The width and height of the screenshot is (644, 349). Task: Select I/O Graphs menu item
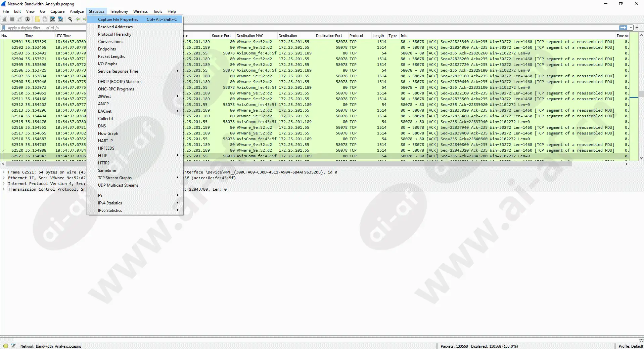[135, 64]
